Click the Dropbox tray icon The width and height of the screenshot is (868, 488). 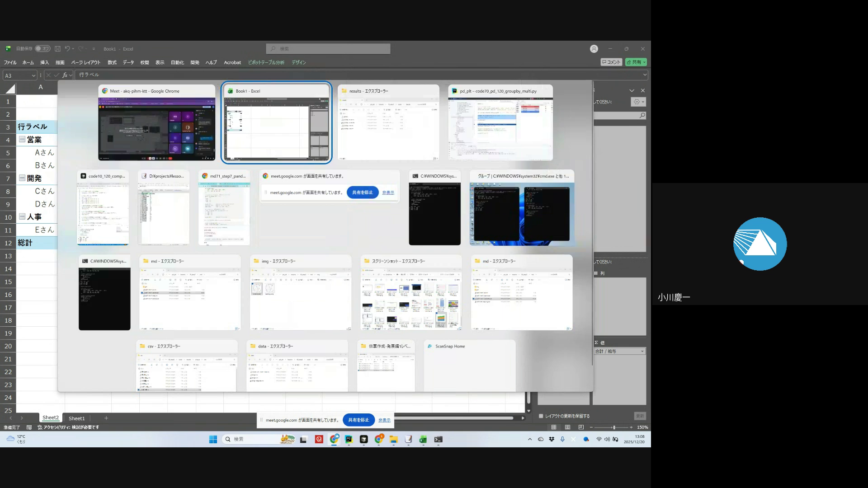[x=552, y=439]
